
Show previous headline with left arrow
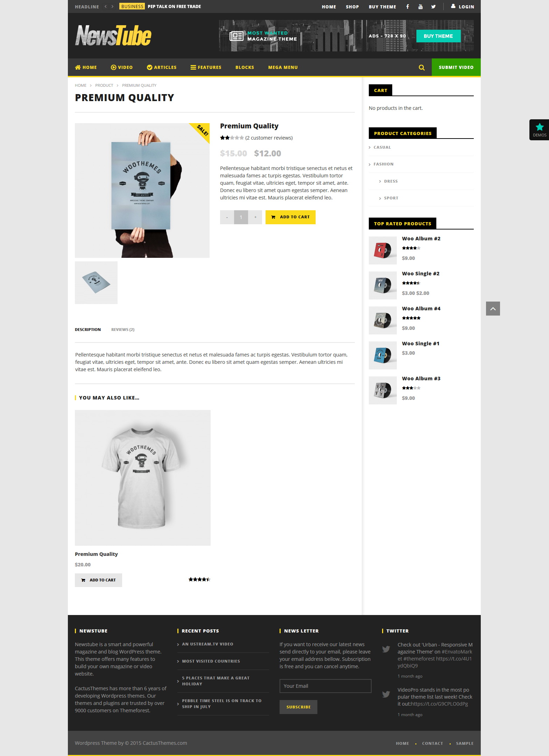[106, 6]
